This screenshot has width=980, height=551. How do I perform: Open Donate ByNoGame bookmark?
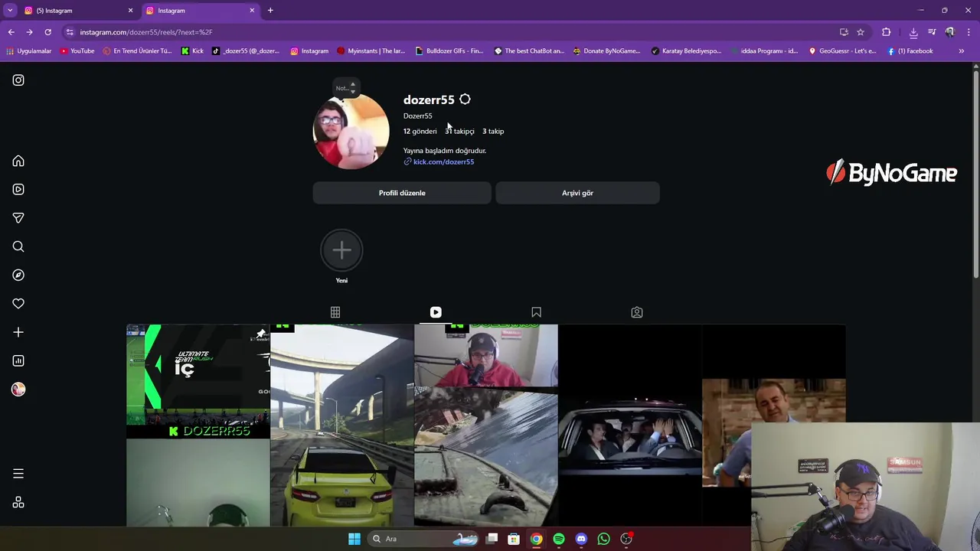pos(606,51)
